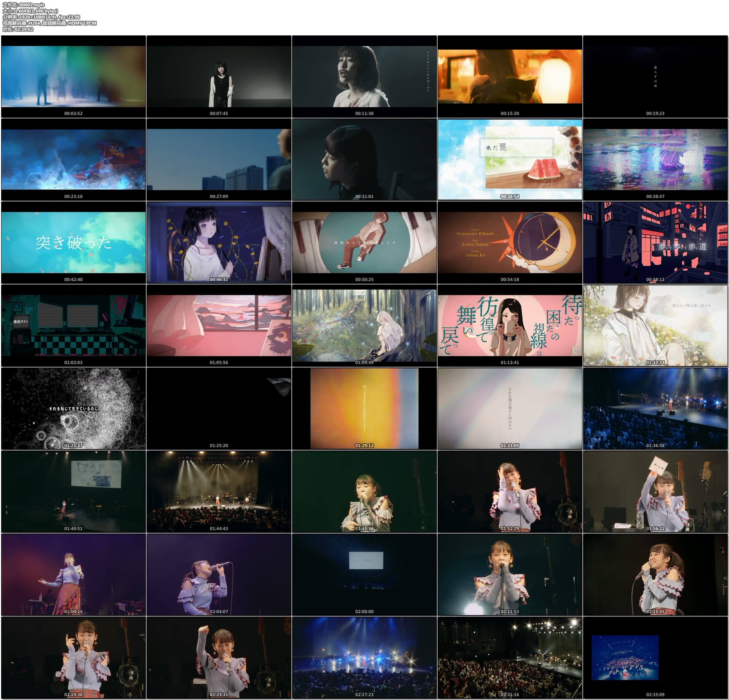Select the city skyline frame at 00:27:09
Screen dimensions: 729x700
tap(219, 159)
